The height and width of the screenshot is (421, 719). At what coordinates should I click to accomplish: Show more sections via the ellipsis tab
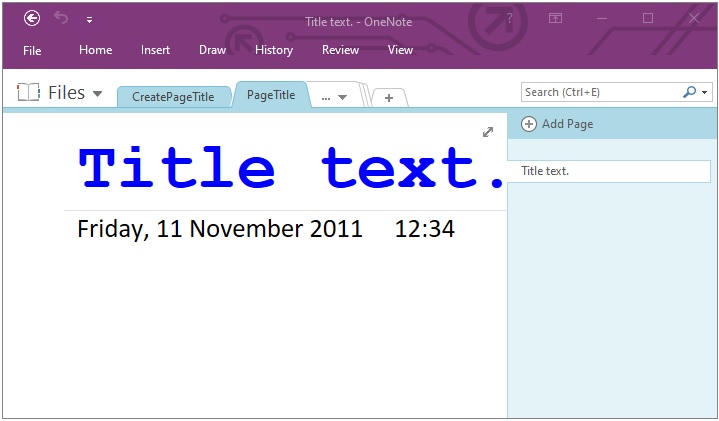point(334,97)
